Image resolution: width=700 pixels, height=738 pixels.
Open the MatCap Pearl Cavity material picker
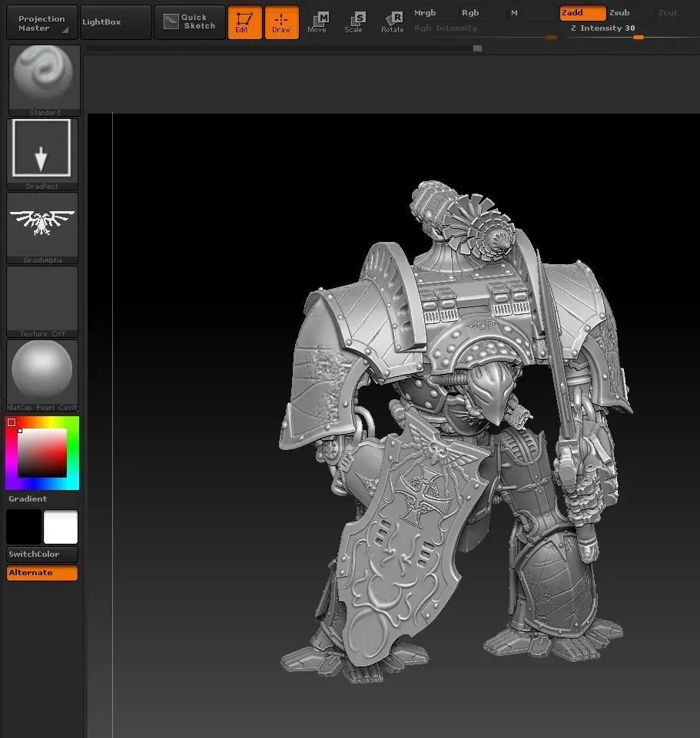coord(42,376)
